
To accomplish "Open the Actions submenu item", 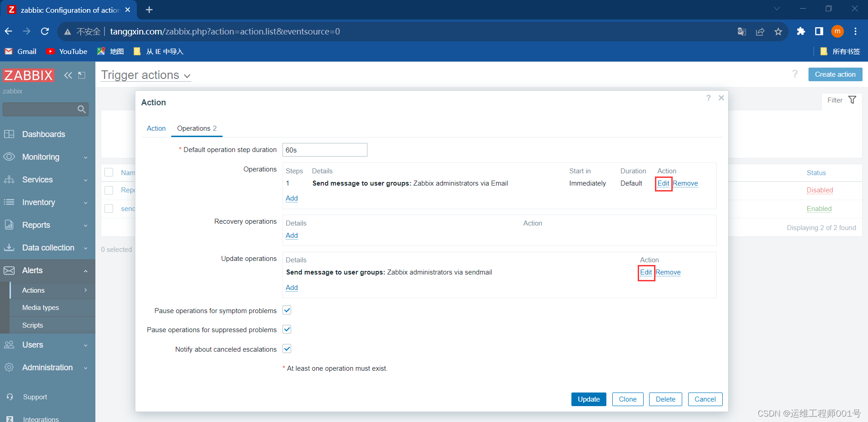I will click(x=53, y=290).
